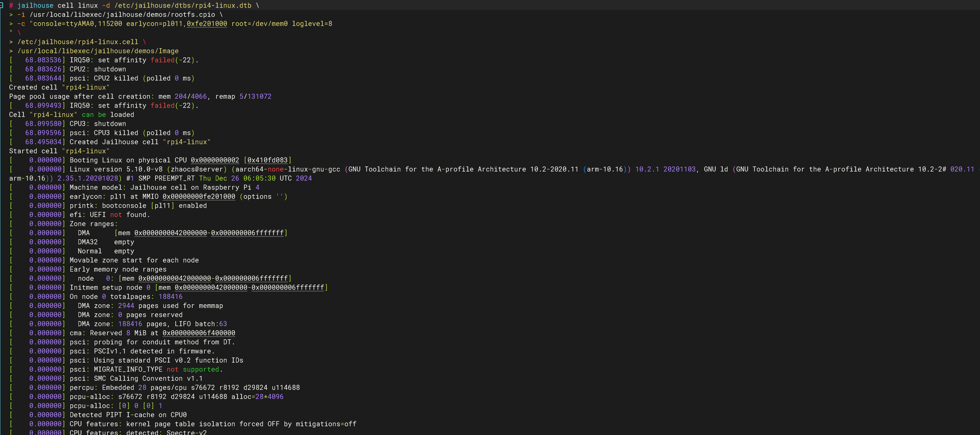Click the mem value "204/4066"

click(x=191, y=96)
